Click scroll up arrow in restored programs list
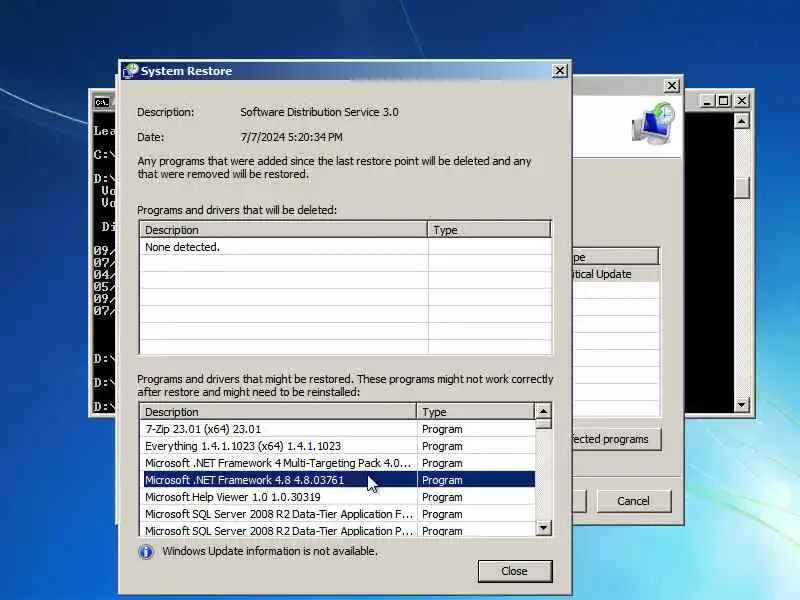800x600 pixels. [543, 411]
